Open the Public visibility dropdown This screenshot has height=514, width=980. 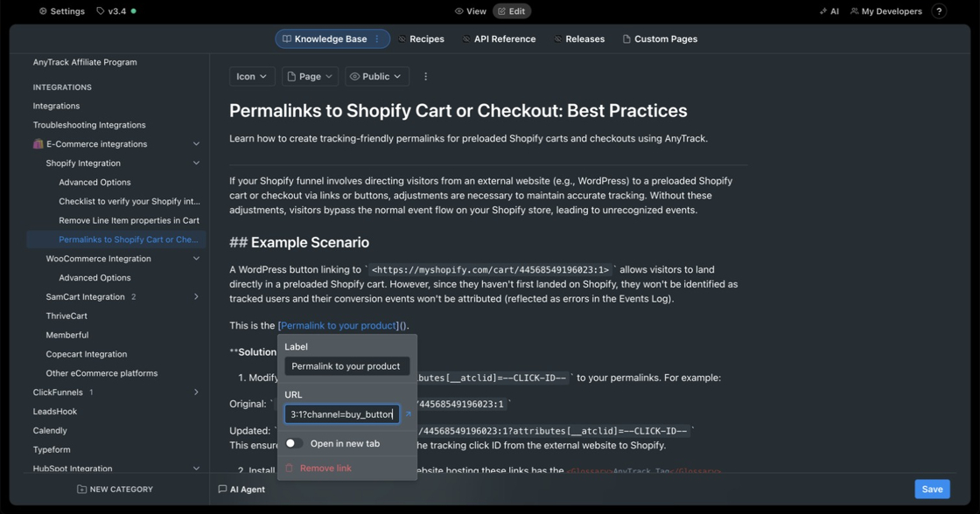click(x=375, y=77)
